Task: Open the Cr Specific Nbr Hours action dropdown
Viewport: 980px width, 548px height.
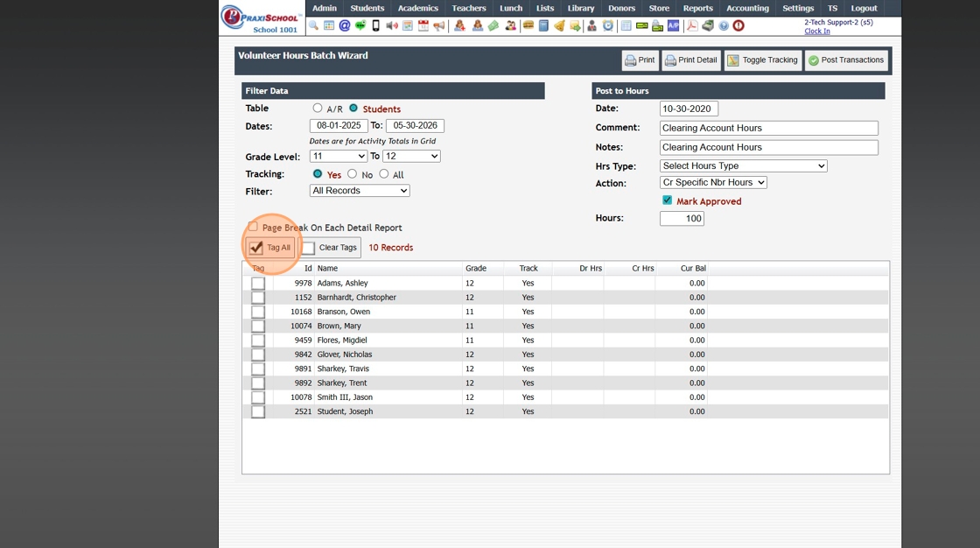Action: point(713,183)
